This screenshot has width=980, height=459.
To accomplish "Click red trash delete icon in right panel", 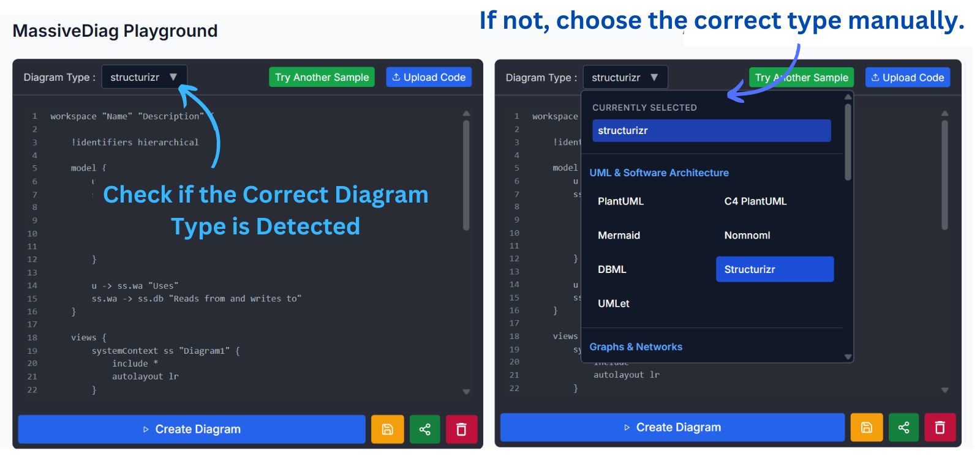I will click(940, 427).
